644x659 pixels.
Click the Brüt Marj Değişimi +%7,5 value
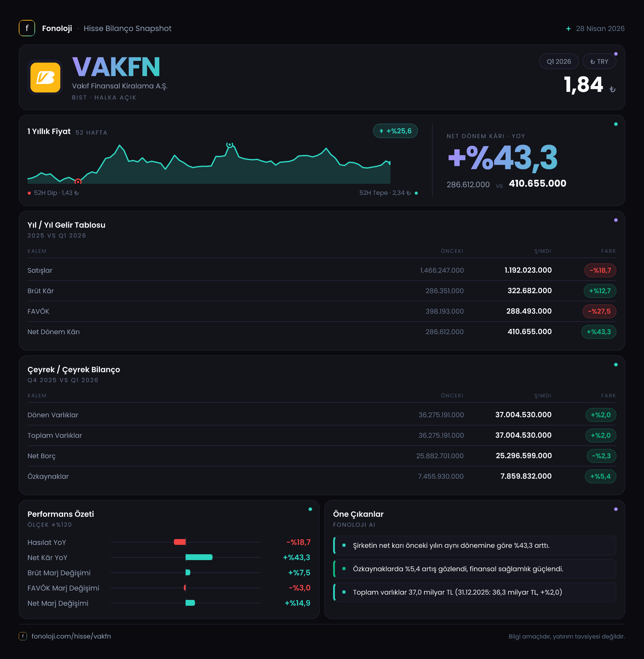[x=299, y=572]
